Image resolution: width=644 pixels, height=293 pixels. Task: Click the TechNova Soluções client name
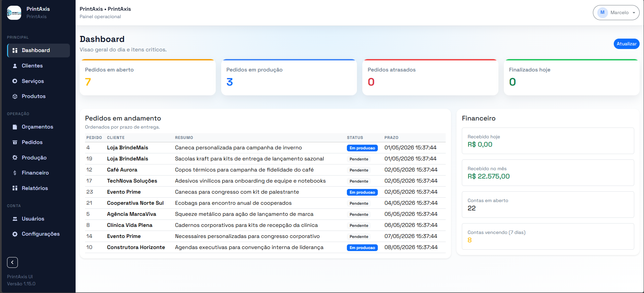[132, 181]
